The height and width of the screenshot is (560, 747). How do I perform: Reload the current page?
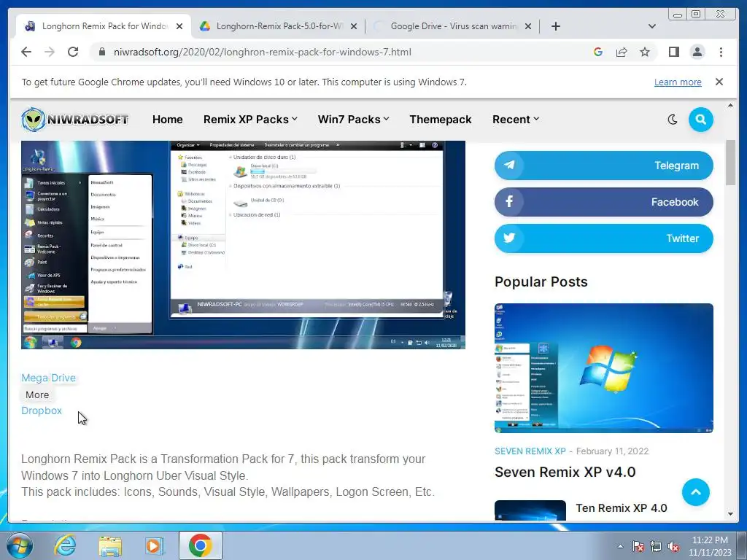point(73,52)
